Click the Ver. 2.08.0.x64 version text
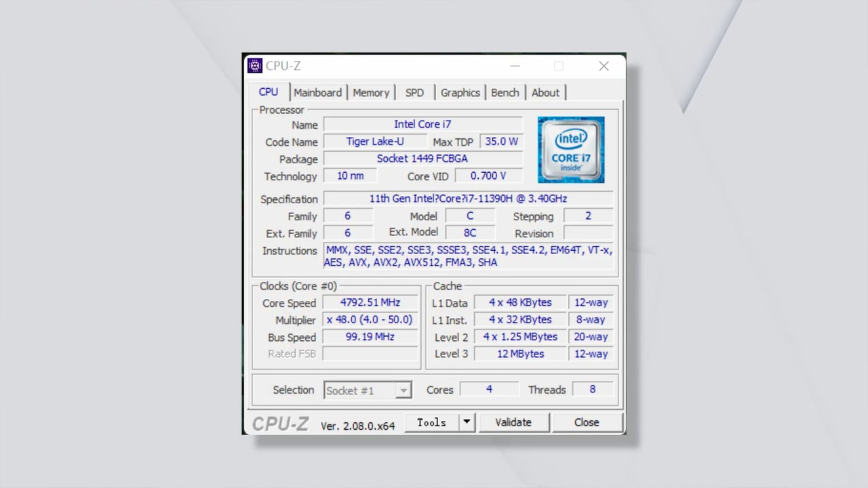Screen dimensions: 868x488 [357, 426]
